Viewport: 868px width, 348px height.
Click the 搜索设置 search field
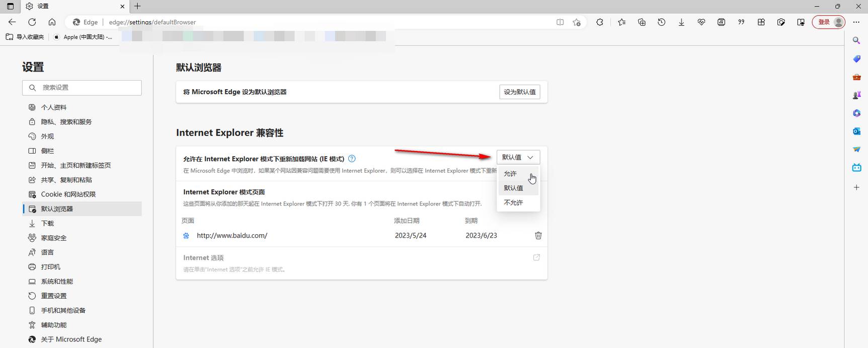(82, 88)
